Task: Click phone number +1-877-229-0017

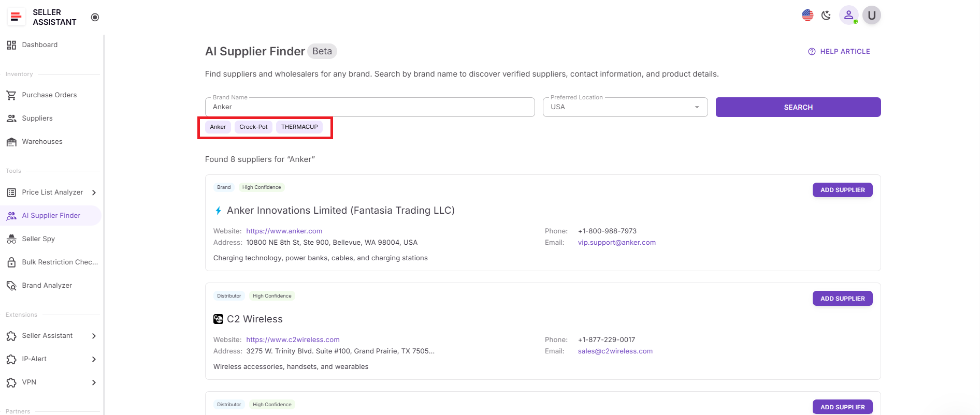Action: 607,340
